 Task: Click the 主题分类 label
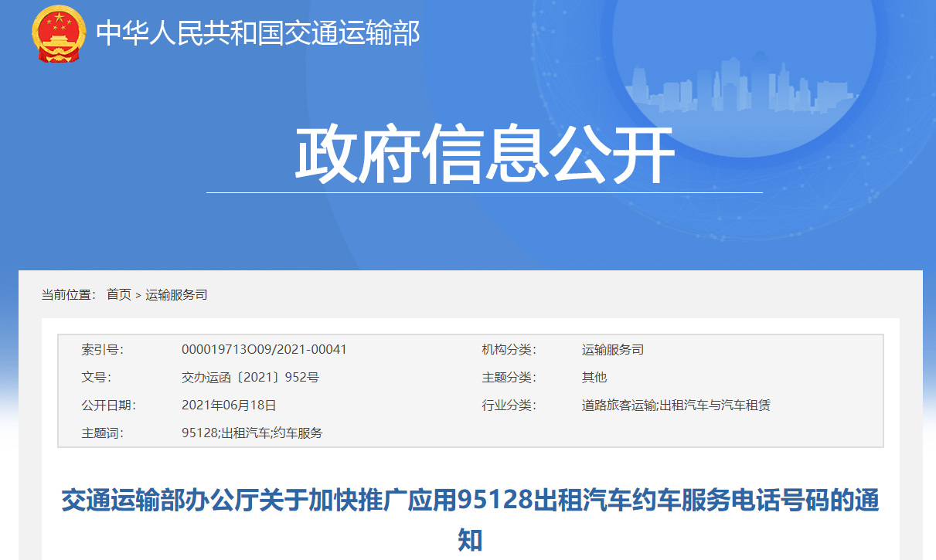[509, 377]
